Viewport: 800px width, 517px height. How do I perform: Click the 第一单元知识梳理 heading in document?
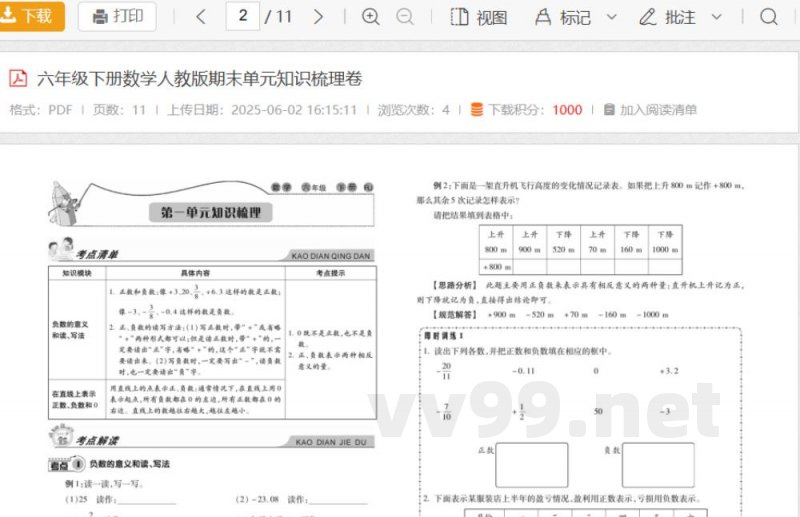211,212
